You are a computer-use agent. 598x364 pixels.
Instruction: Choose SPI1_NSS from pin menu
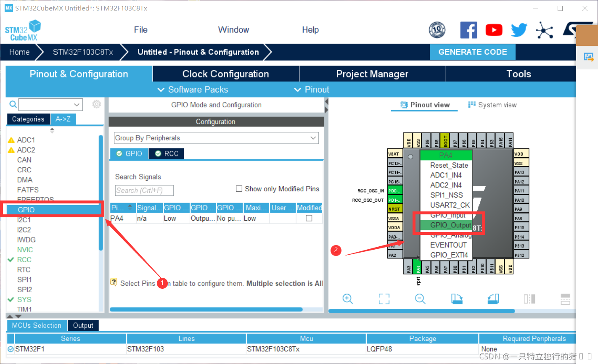[x=446, y=195]
